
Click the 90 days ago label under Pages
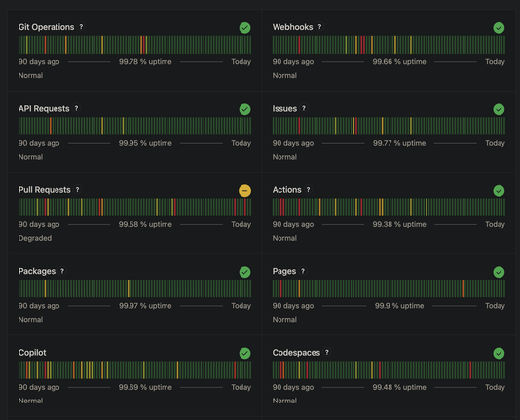click(x=293, y=306)
